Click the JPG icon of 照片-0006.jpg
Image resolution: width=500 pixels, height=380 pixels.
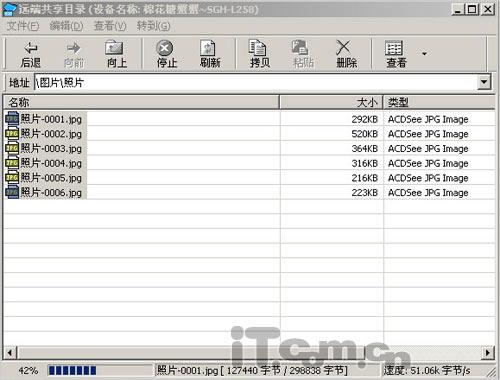(12, 192)
